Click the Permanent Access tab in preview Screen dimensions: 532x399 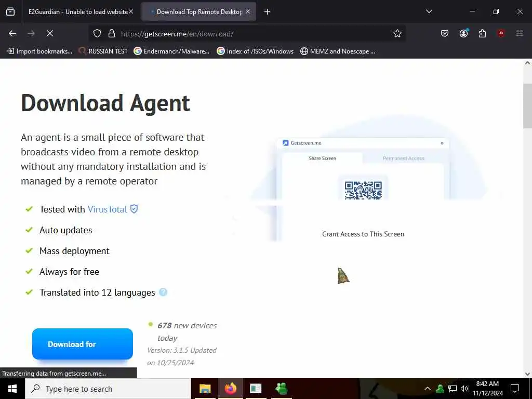point(403,158)
